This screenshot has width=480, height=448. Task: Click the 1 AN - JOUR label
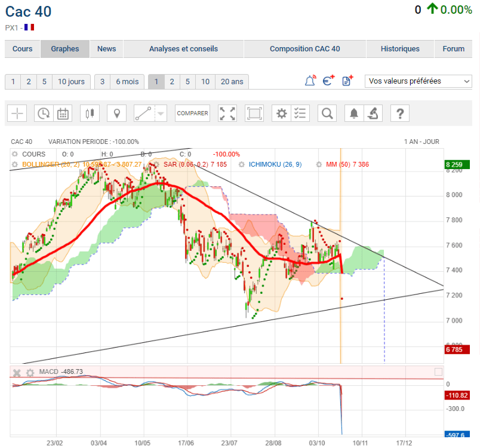[x=421, y=142]
